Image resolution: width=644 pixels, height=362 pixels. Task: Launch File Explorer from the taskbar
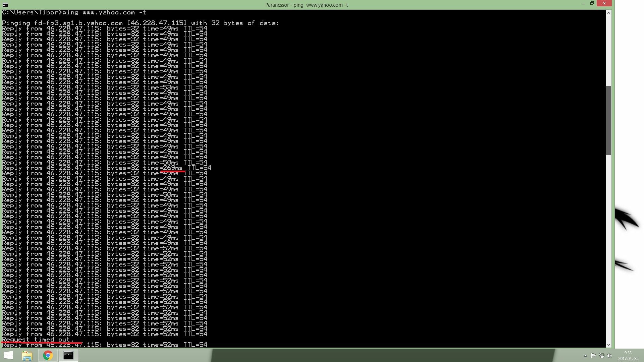pyautogui.click(x=27, y=355)
